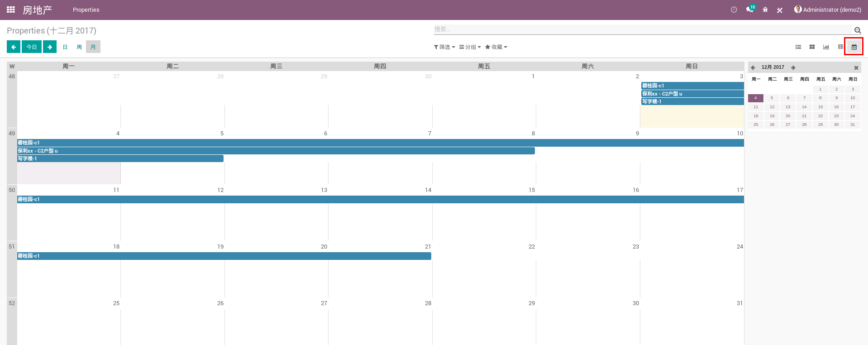The image size is (868, 345).
Task: Switch to graph chart view icon
Action: (826, 47)
